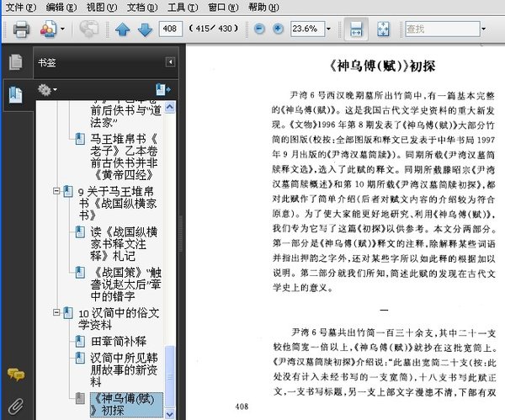Click the page number field showing 408
The height and width of the screenshot is (420, 505).
click(170, 29)
